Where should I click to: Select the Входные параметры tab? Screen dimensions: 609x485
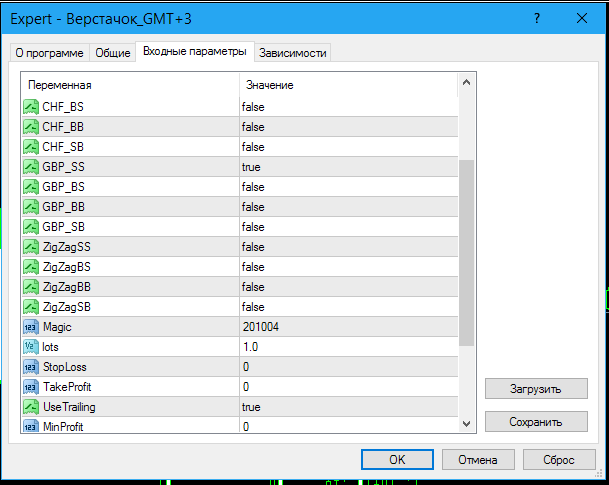point(195,51)
